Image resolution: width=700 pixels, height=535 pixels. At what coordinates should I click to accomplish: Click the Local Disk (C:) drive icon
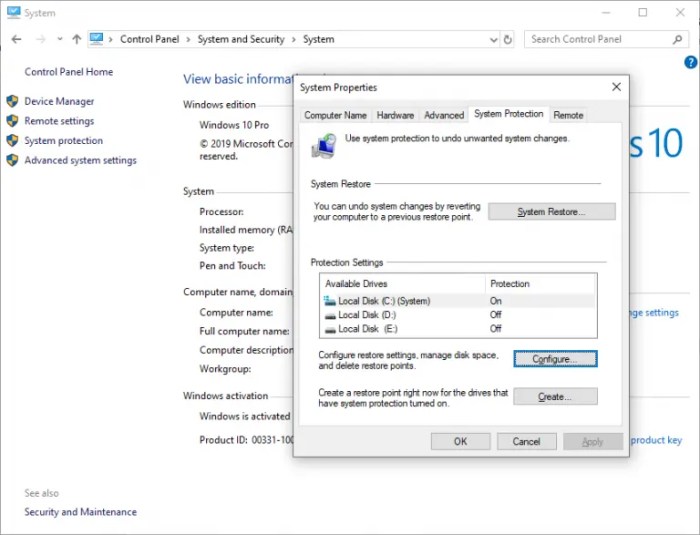click(x=329, y=301)
